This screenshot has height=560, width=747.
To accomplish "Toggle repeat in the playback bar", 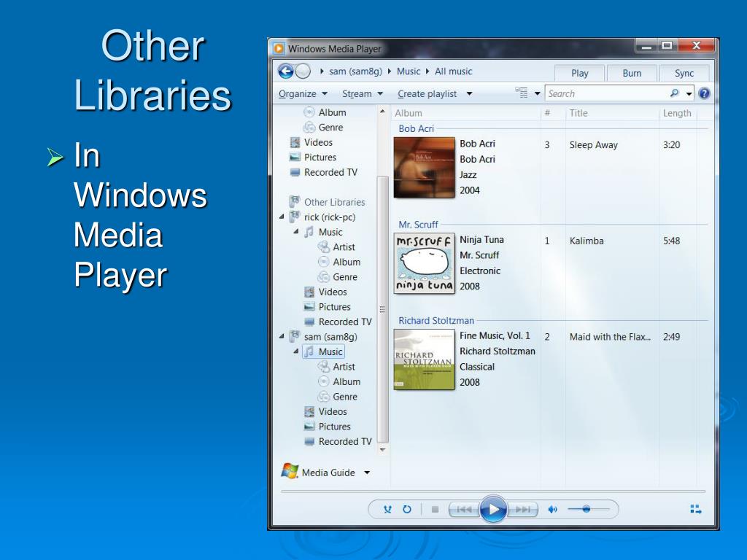I will (x=407, y=510).
